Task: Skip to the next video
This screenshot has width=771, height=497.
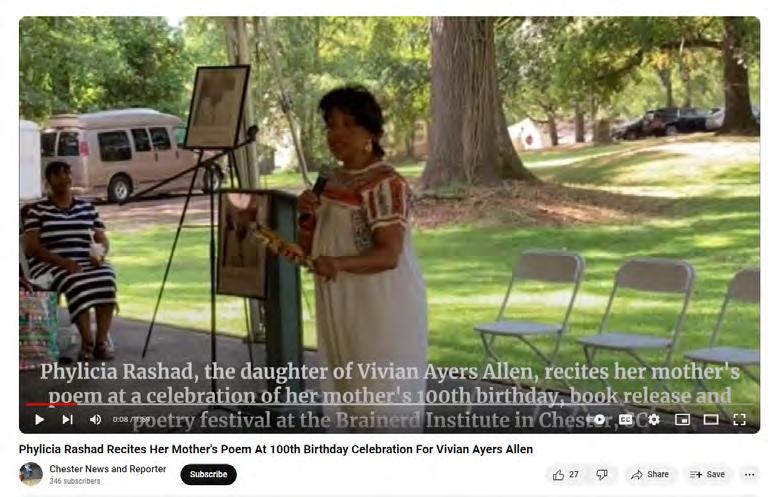Action: click(68, 419)
